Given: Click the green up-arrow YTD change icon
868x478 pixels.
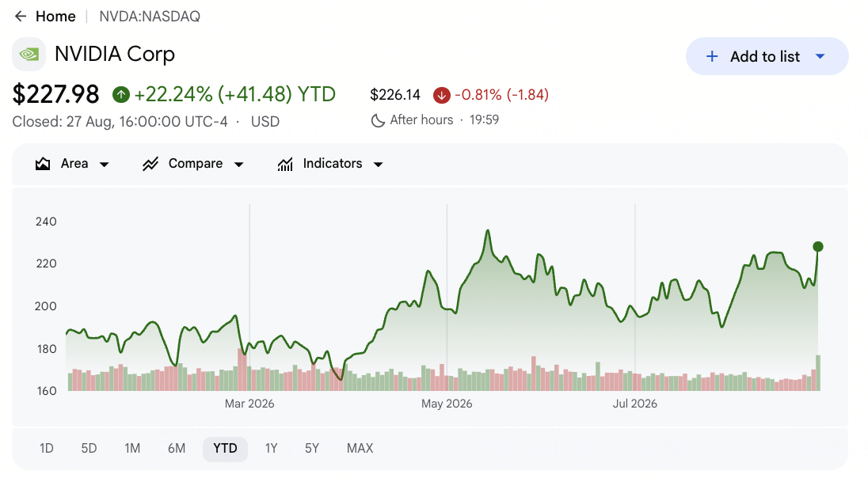Looking at the screenshot, I should pos(120,95).
